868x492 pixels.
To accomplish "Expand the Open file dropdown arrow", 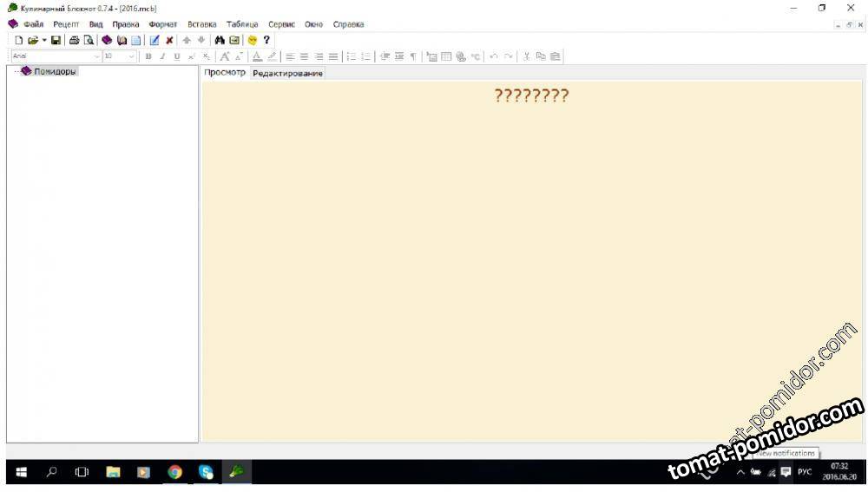I will pos(44,40).
